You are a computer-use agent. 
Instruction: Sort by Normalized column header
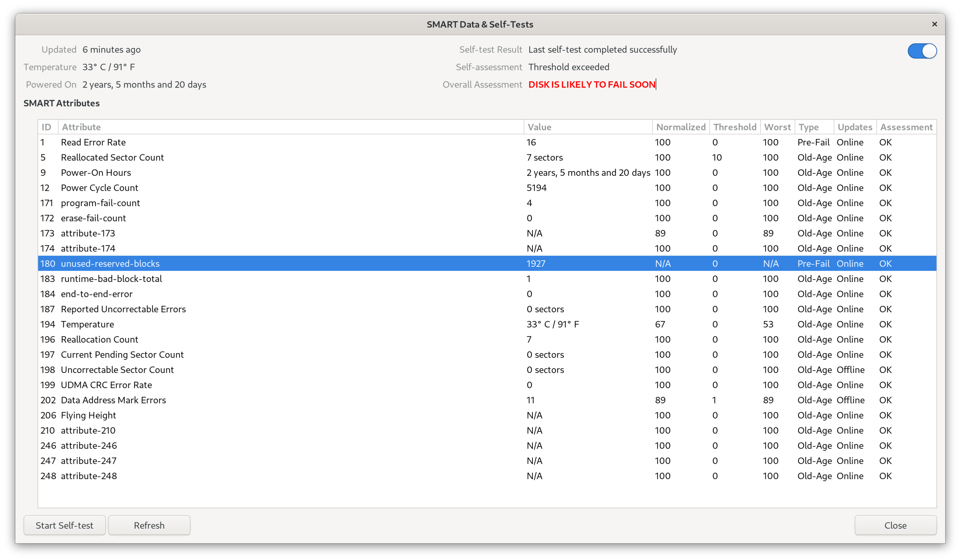[x=681, y=127]
